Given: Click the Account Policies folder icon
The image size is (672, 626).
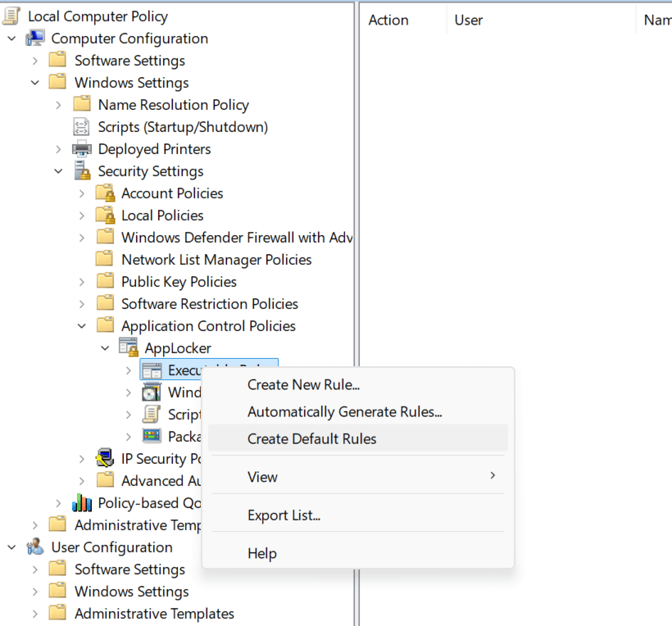Looking at the screenshot, I should coord(105,193).
